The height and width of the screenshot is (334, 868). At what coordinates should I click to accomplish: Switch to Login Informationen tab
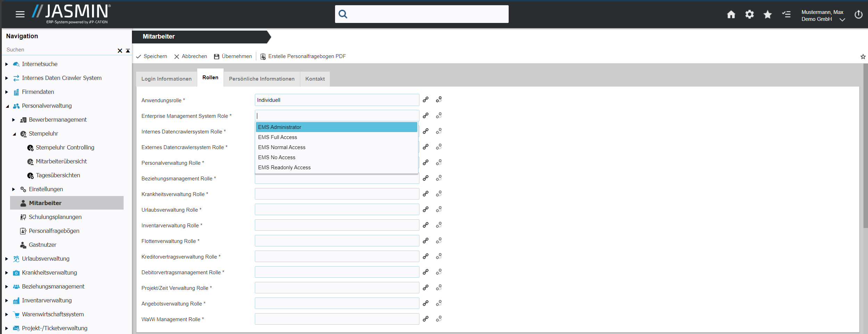[x=166, y=79]
